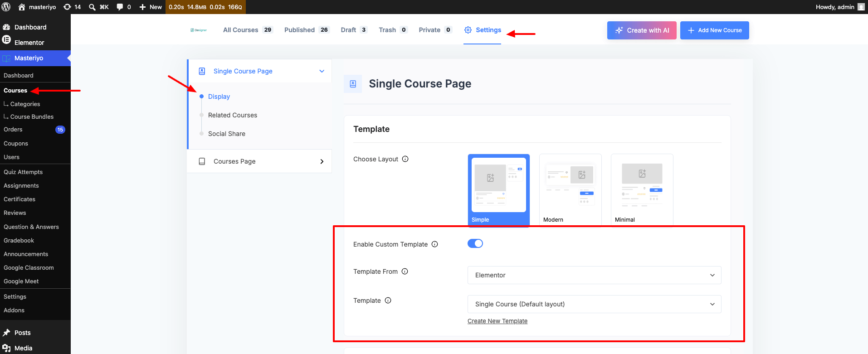Select the Minimal layout option

(x=642, y=189)
